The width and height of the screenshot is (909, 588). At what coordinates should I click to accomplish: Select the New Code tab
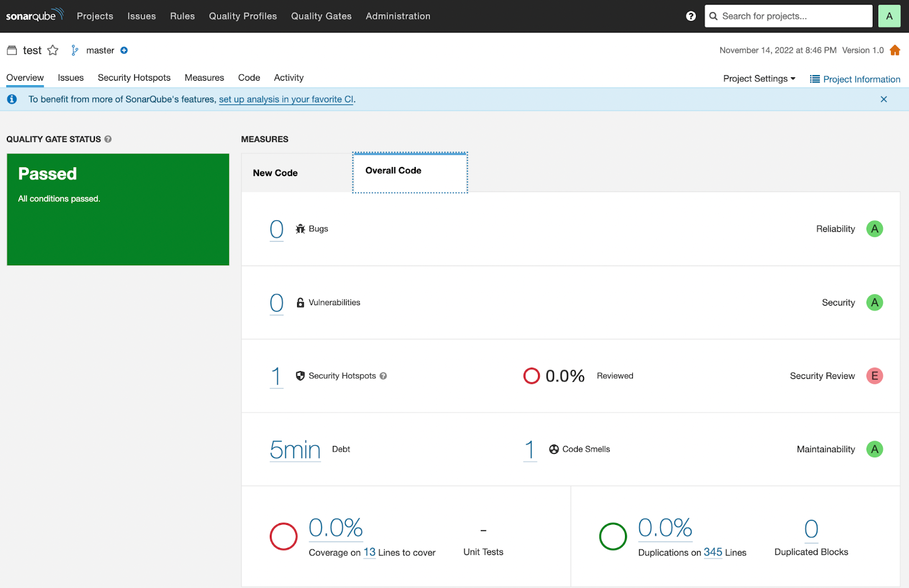click(275, 173)
